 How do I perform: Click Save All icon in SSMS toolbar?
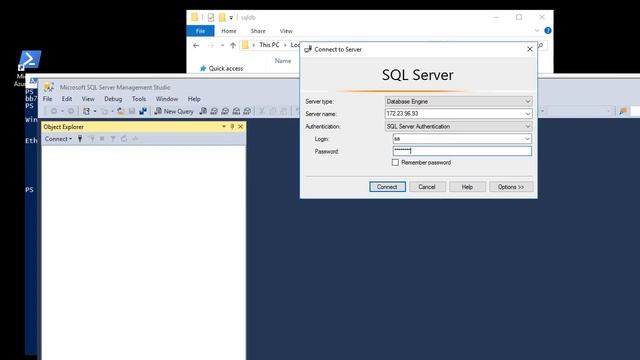pyautogui.click(x=143, y=111)
